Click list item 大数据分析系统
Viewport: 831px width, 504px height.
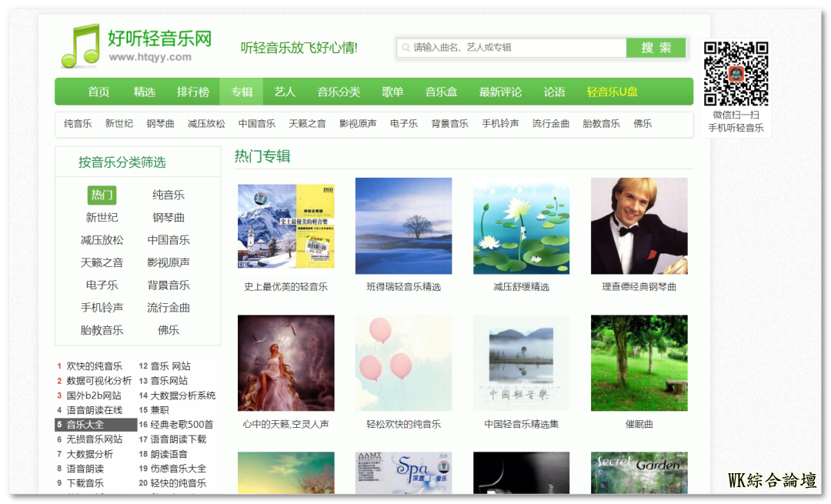(x=183, y=396)
